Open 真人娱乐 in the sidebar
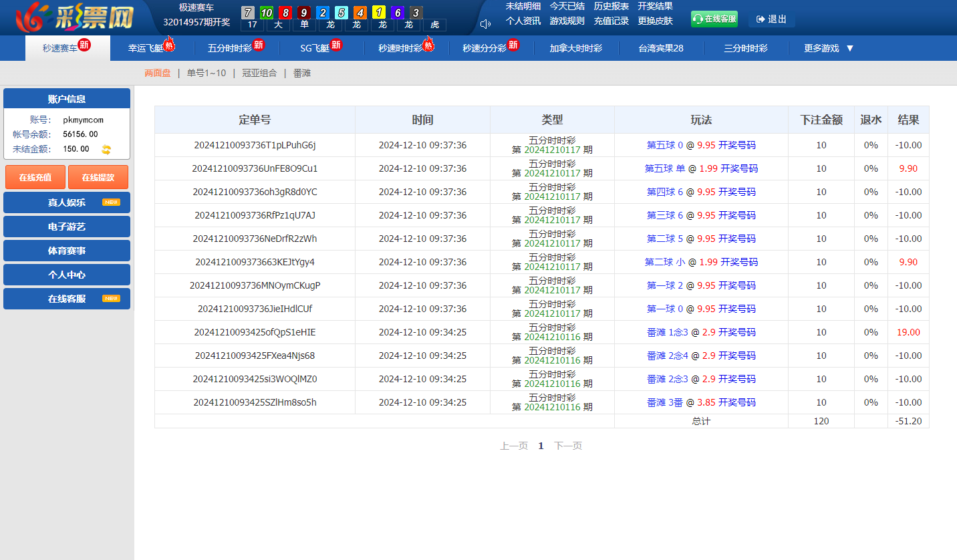957x560 pixels. [x=67, y=202]
